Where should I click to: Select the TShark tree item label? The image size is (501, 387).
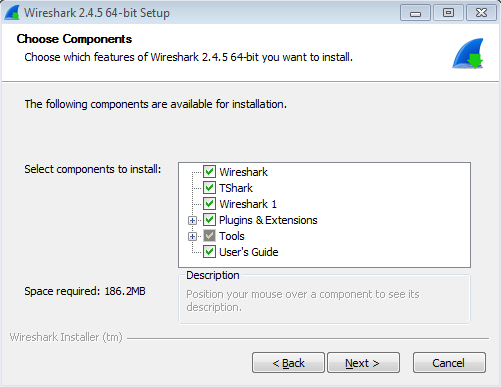236,188
